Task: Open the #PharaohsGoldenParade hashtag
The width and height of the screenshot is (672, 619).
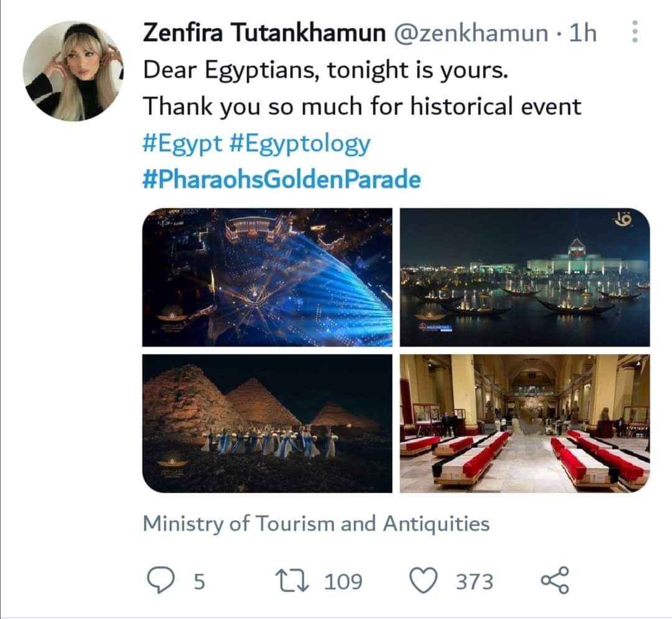Action: coord(282,180)
